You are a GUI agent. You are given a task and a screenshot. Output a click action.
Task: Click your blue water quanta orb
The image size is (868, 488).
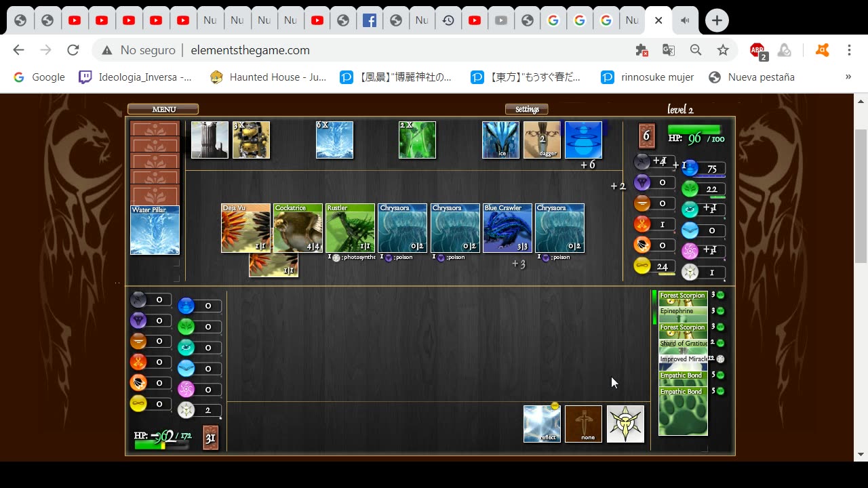[186, 306]
